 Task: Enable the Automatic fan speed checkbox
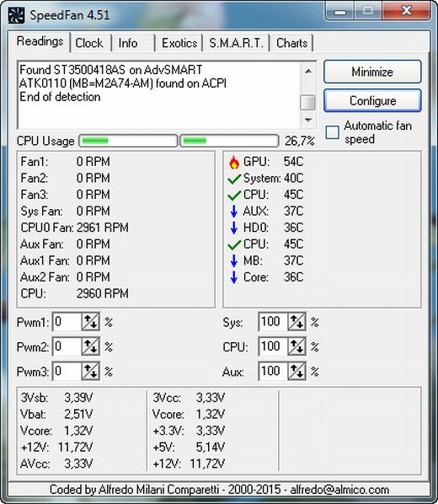pos(332,132)
